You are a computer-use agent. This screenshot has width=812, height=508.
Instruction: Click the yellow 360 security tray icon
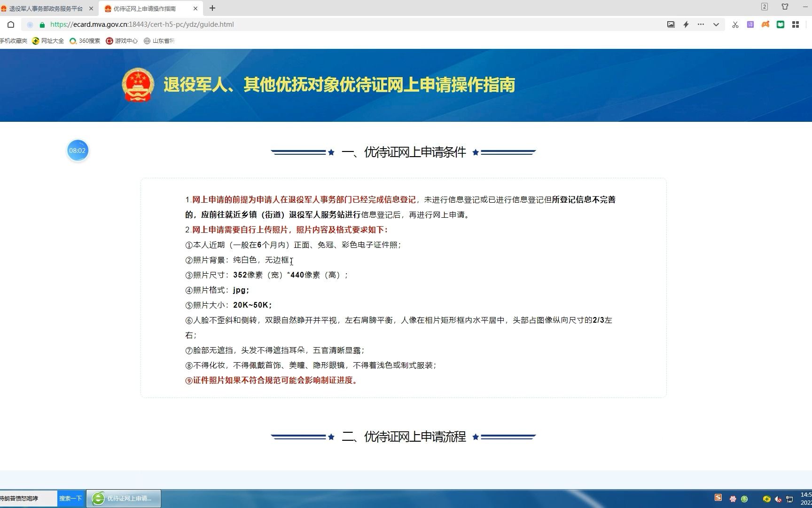point(766,499)
